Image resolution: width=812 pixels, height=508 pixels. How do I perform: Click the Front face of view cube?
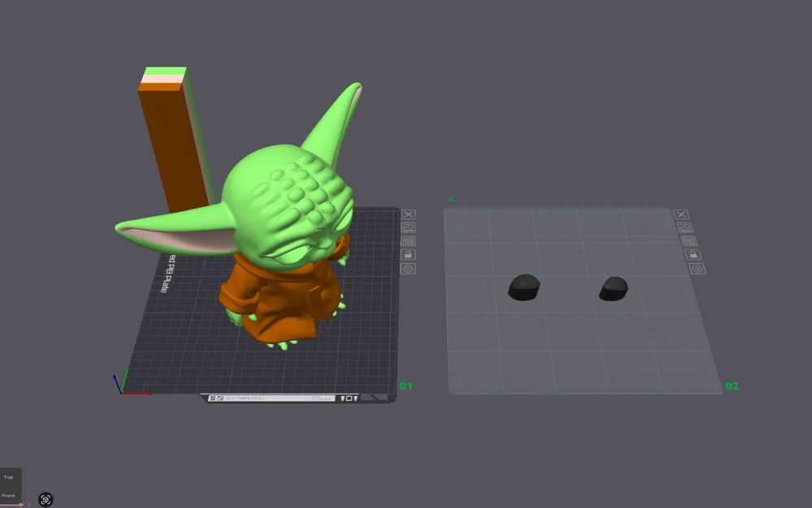[9, 495]
